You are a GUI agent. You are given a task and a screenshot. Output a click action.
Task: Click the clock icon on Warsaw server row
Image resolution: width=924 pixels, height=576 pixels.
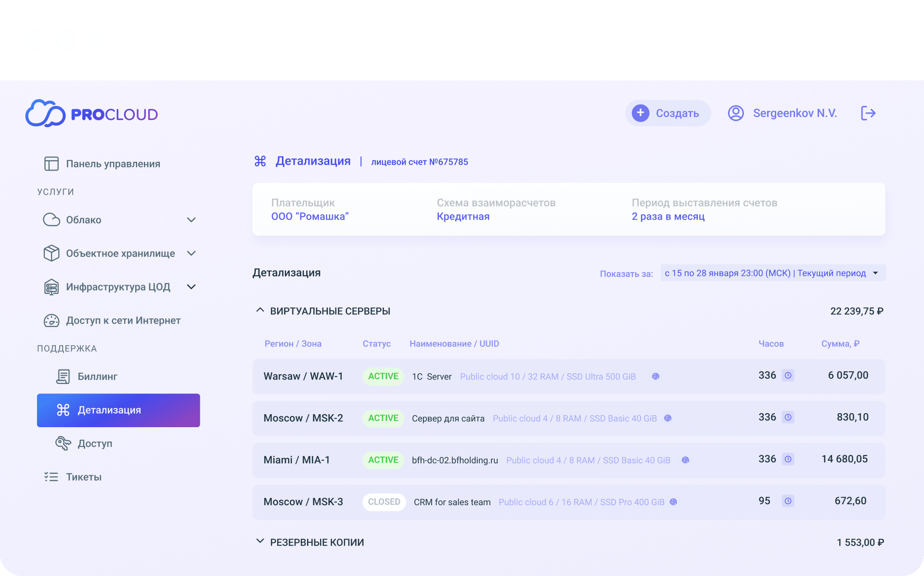788,375
